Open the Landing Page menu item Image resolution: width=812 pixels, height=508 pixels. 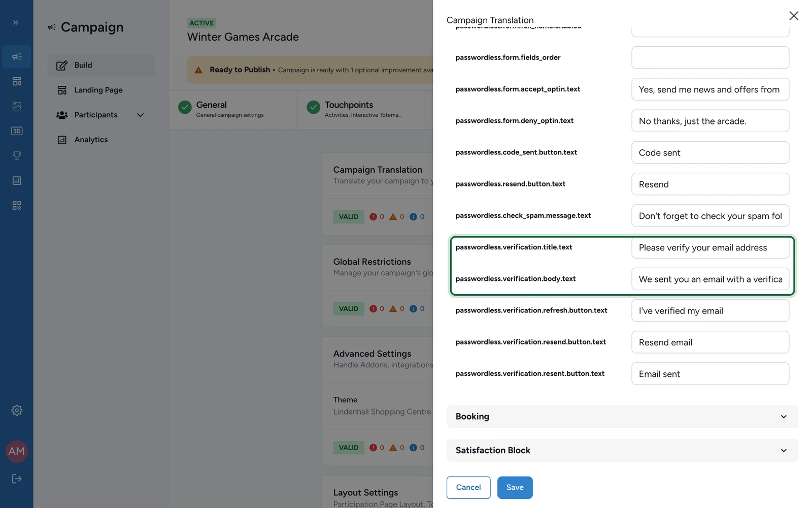[101, 90]
